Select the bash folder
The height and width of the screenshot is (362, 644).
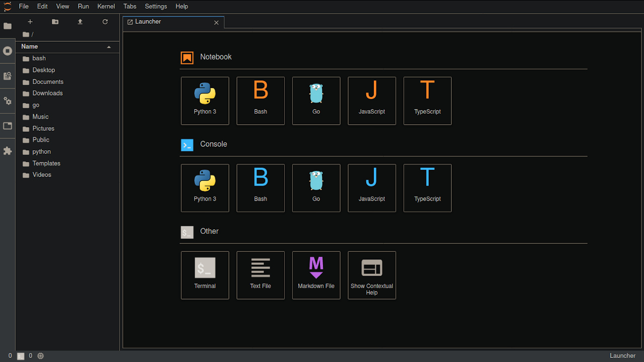pyautogui.click(x=67, y=58)
